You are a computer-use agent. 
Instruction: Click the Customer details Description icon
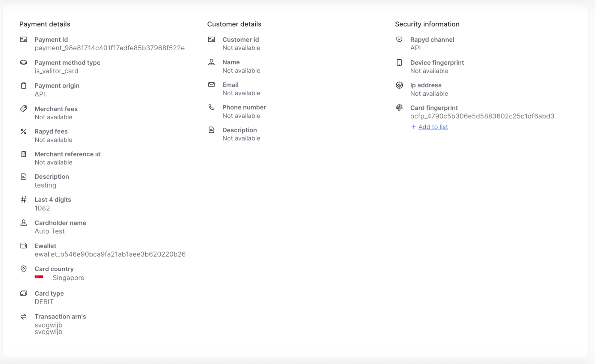point(211,130)
